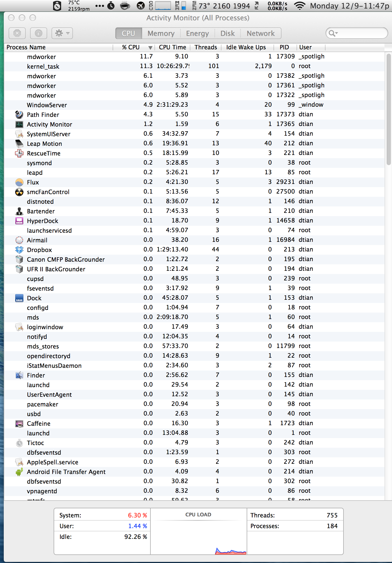This screenshot has width=392, height=563.
Task: Sort by Threads column header
Action: coord(206,47)
